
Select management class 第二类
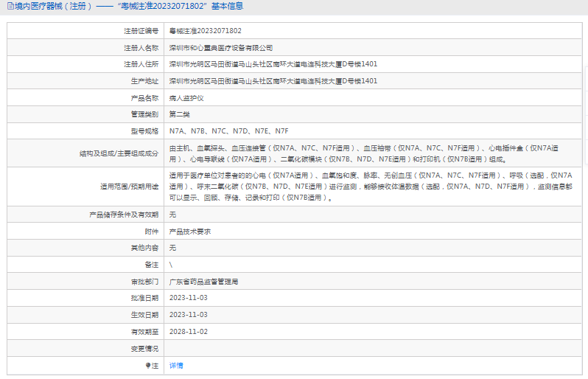click(179, 114)
